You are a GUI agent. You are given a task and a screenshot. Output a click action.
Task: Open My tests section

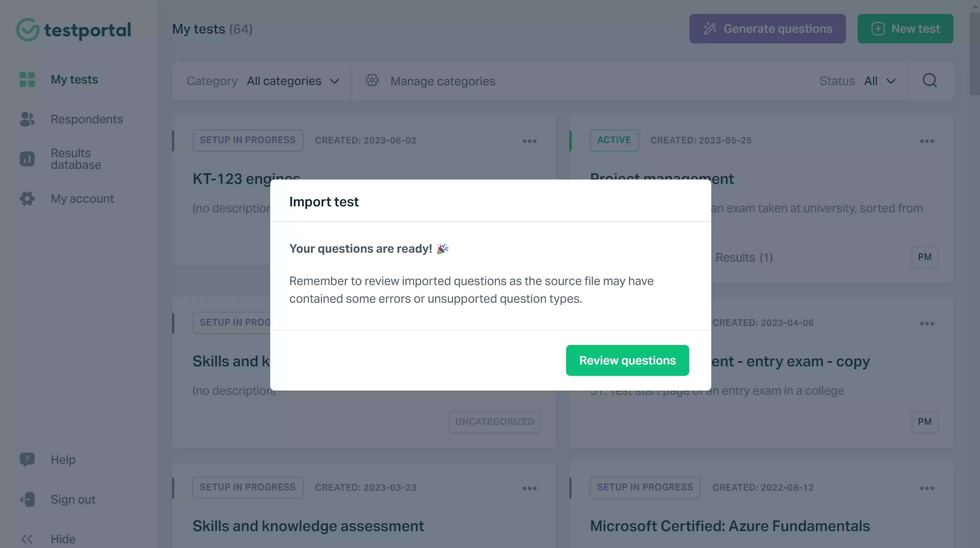point(74,79)
